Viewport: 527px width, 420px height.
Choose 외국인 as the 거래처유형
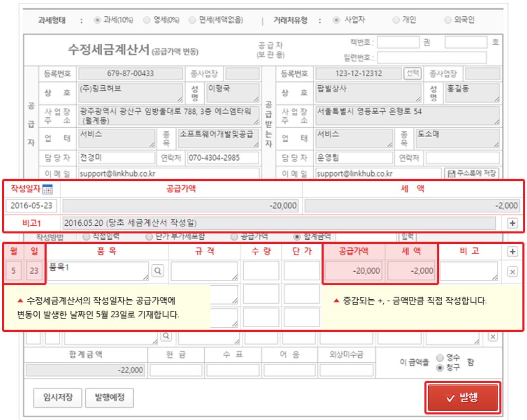point(448,20)
